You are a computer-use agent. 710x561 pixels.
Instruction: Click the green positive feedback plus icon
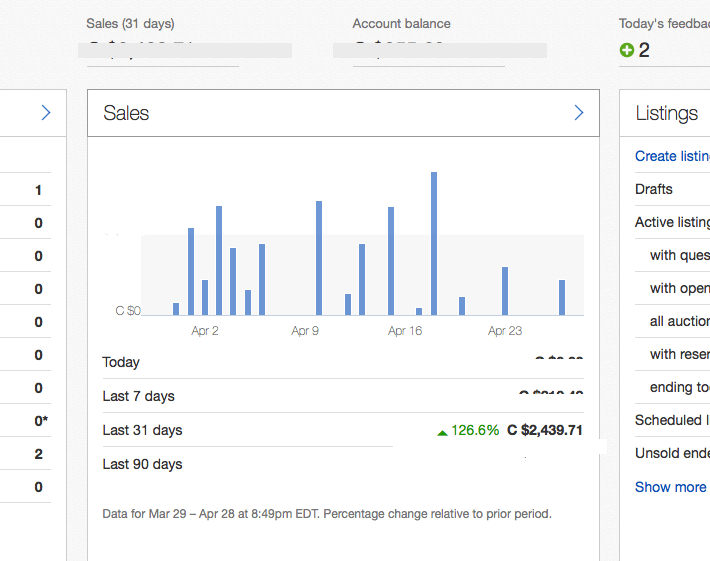(x=627, y=50)
